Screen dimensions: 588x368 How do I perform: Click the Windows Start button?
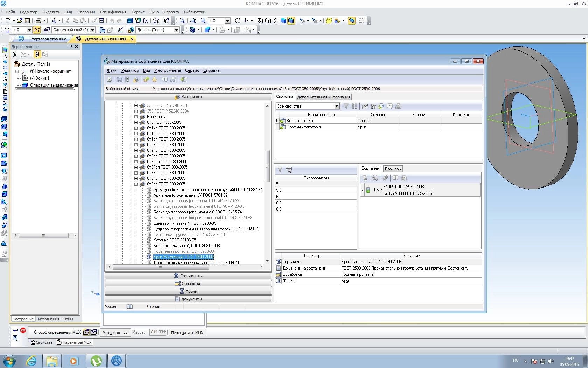pyautogui.click(x=9, y=361)
